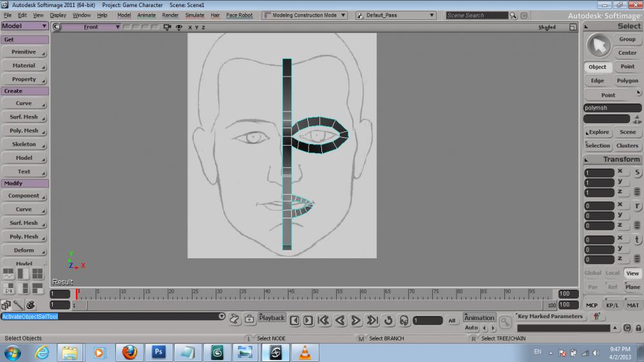Toggle Object selection filter
This screenshot has height=362, width=644.
point(597,67)
